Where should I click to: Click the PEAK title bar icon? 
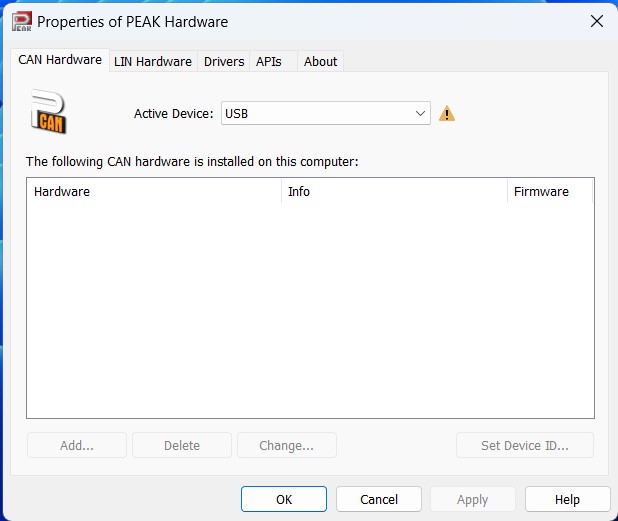(x=22, y=22)
